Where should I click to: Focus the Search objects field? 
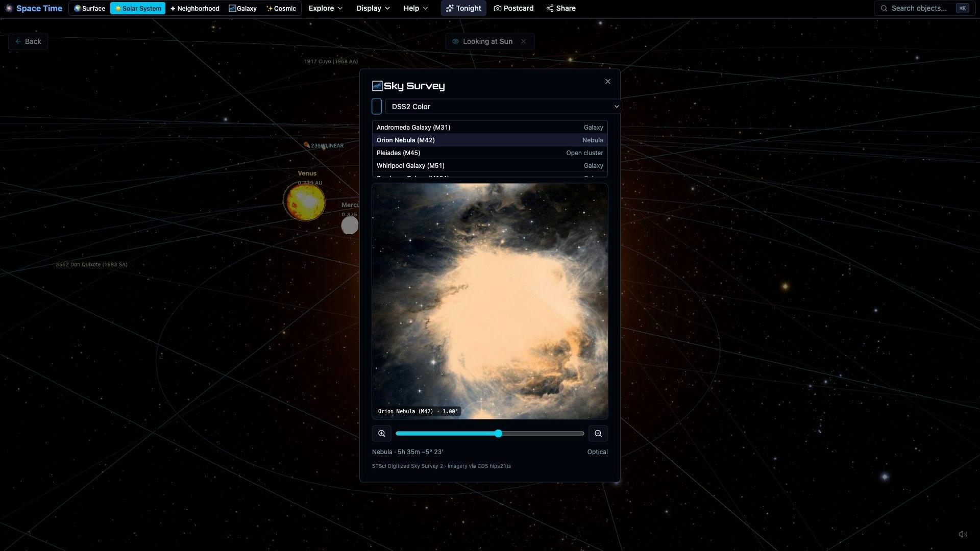coord(924,8)
